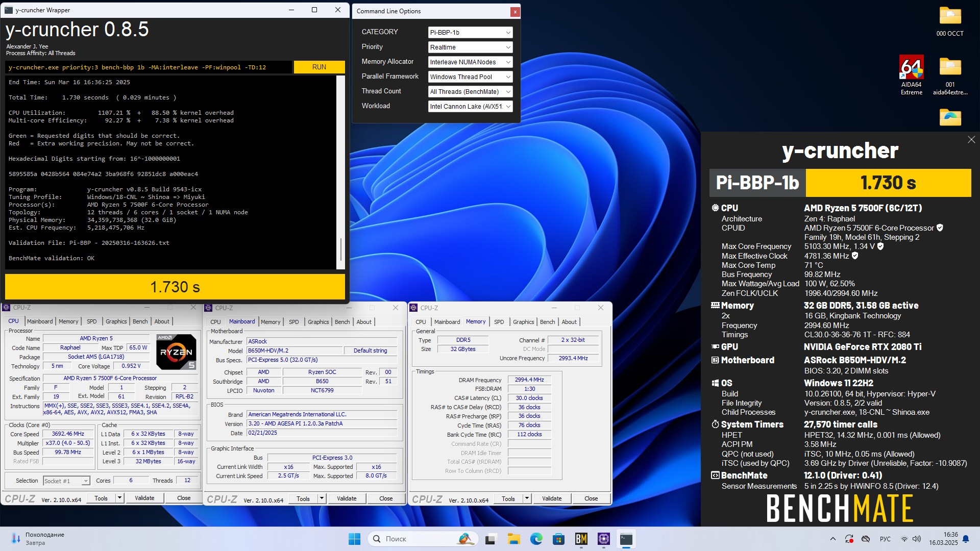The image size is (980, 551).
Task: Open network settings from the tray
Action: [904, 539]
